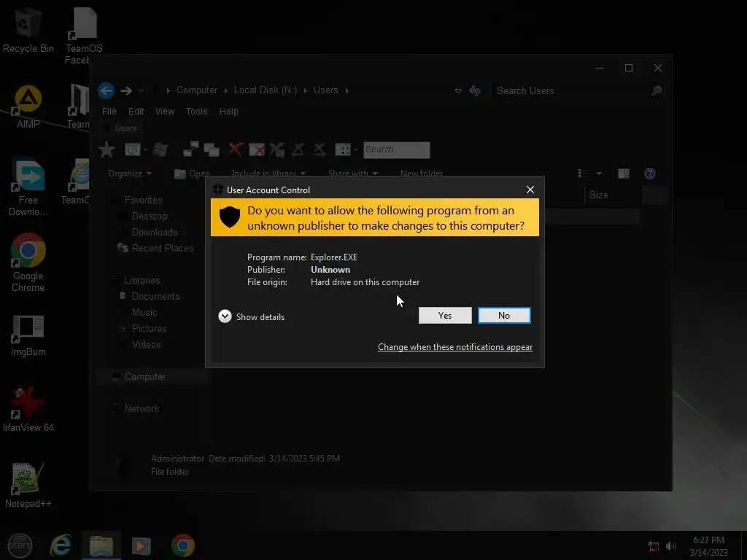
Task: Open the Help menu in Explorer
Action: tap(228, 112)
